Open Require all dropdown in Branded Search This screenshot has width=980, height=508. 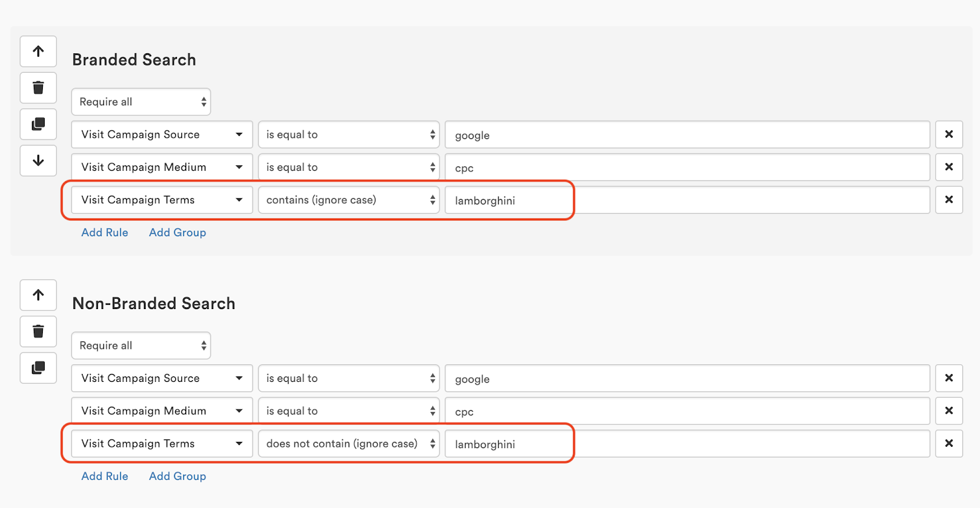pos(141,102)
